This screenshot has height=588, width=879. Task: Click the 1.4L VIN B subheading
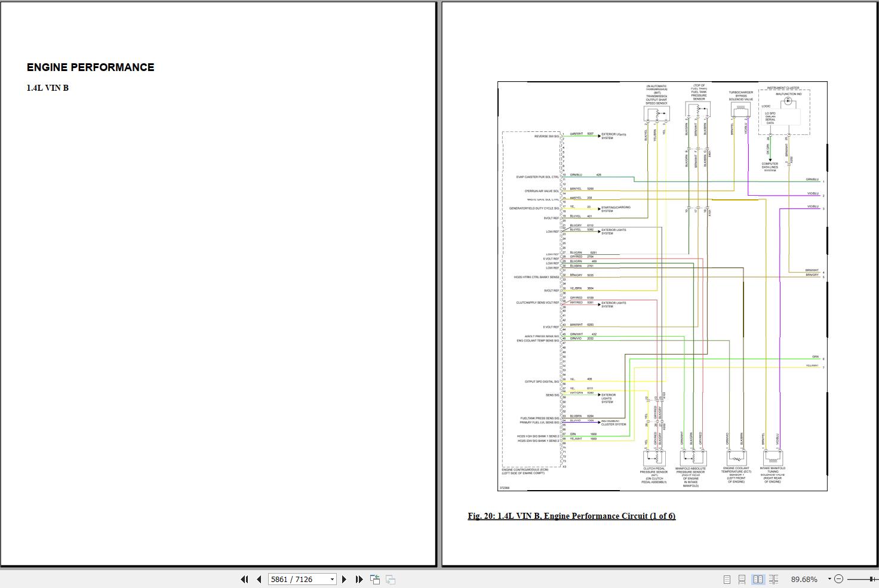(x=48, y=88)
